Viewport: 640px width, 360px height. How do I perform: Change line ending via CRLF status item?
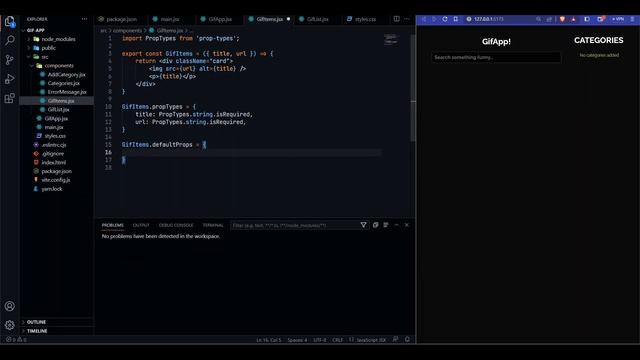[x=338, y=340]
